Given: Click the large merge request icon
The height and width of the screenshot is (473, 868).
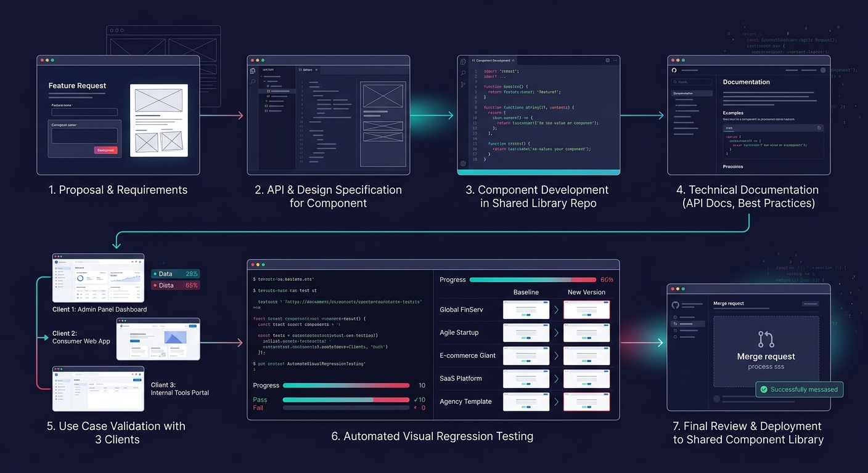Looking at the screenshot, I should [766, 339].
